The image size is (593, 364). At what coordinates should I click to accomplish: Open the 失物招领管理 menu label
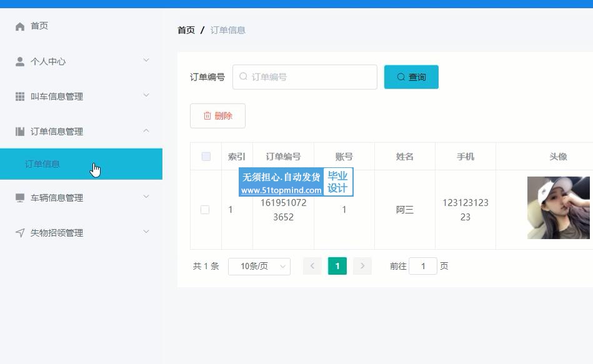pos(57,233)
